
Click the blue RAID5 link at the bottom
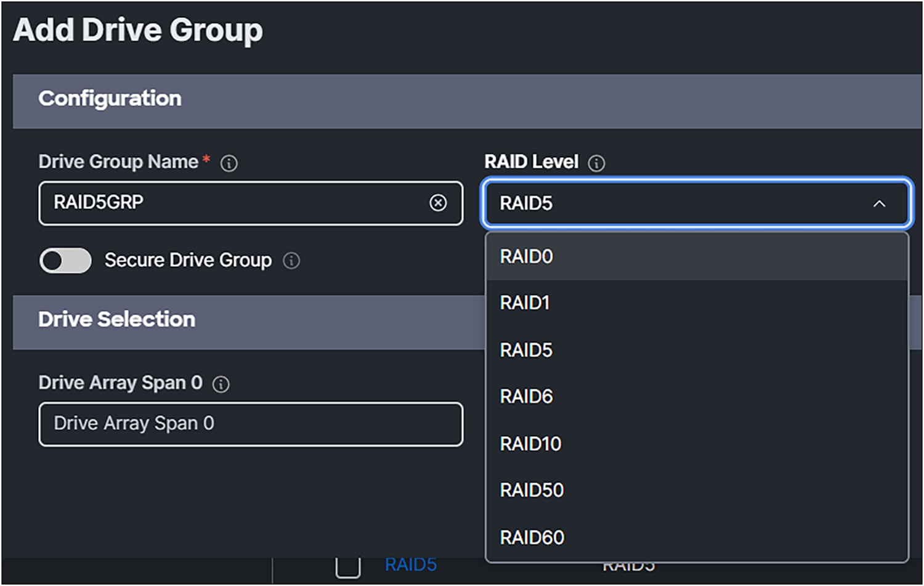pyautogui.click(x=411, y=564)
